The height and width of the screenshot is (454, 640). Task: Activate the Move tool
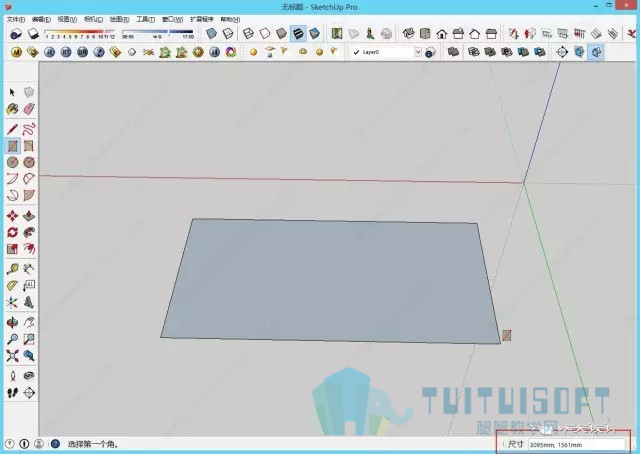pos(12,216)
